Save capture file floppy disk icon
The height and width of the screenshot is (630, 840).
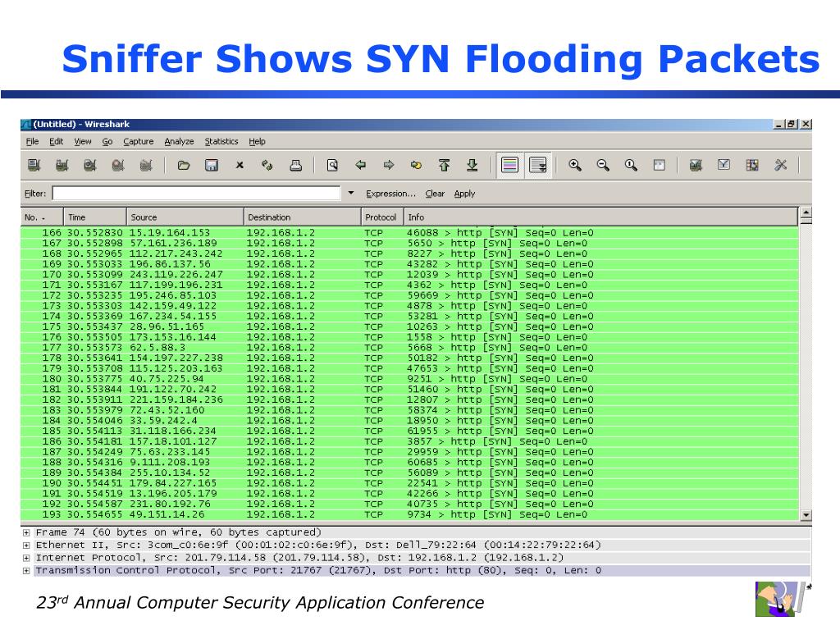point(212,165)
